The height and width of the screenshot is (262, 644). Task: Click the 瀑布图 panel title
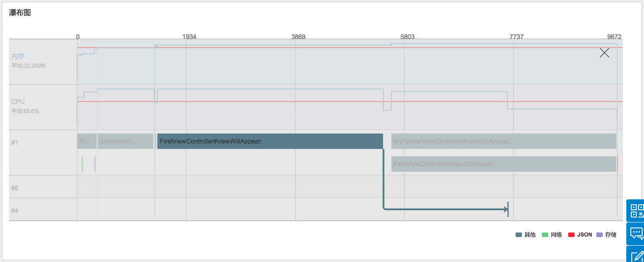tap(20, 13)
